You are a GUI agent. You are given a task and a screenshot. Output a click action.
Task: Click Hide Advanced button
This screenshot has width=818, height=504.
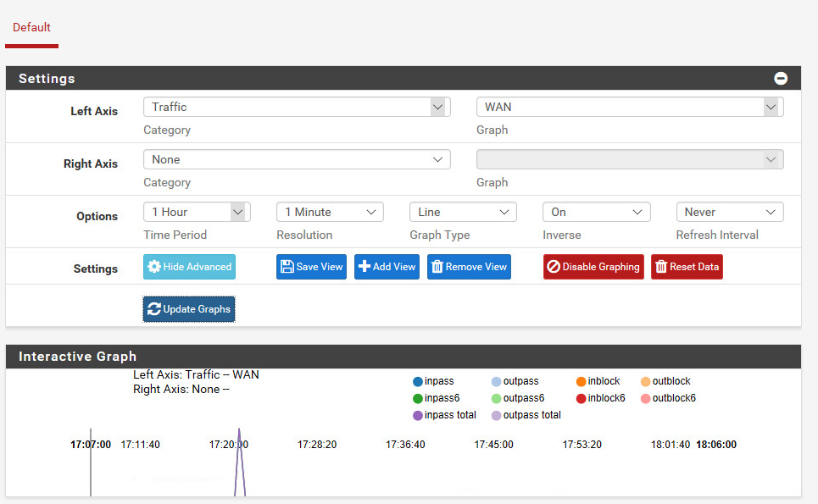189,267
